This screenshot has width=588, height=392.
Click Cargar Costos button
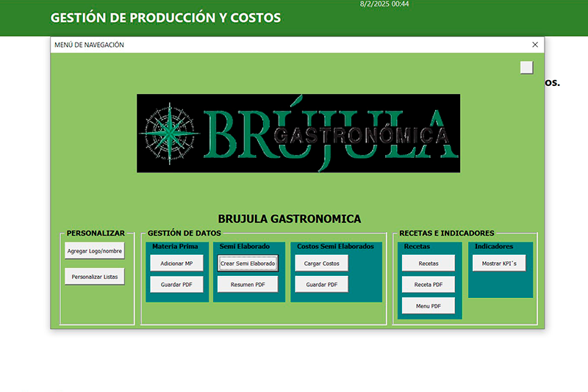(322, 264)
